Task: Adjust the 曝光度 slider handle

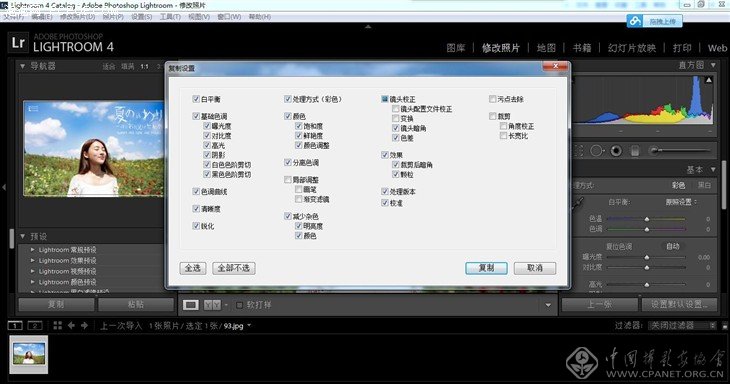Action: [647, 257]
